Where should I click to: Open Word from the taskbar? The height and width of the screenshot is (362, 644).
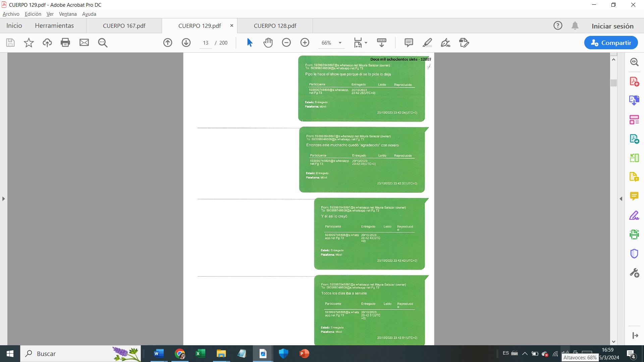coord(158,354)
